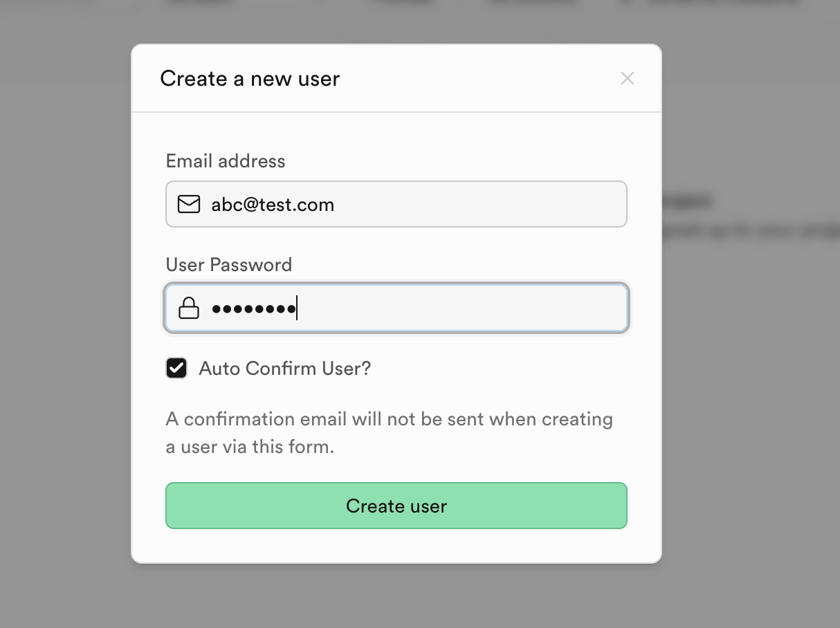Click the padlock icon in the password field
840x628 pixels.
(x=188, y=308)
